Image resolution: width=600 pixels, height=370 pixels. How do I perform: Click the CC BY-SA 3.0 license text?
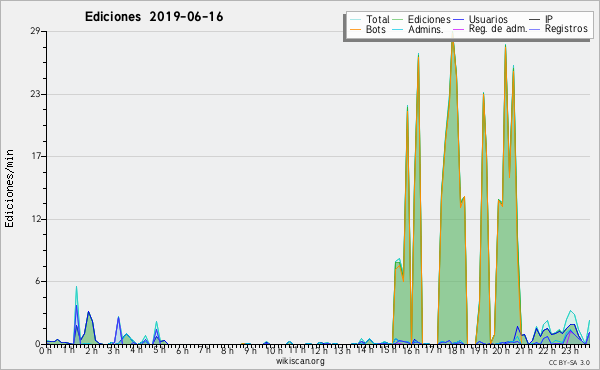569,363
